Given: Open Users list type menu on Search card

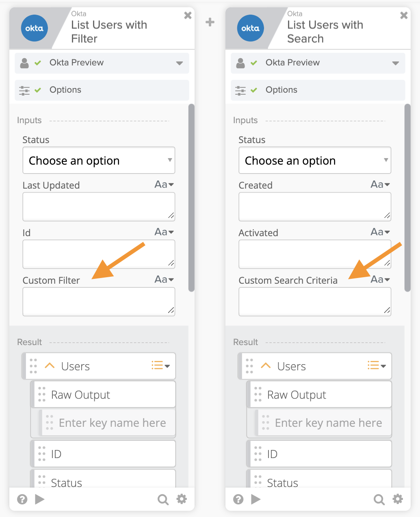Looking at the screenshot, I should click(377, 366).
